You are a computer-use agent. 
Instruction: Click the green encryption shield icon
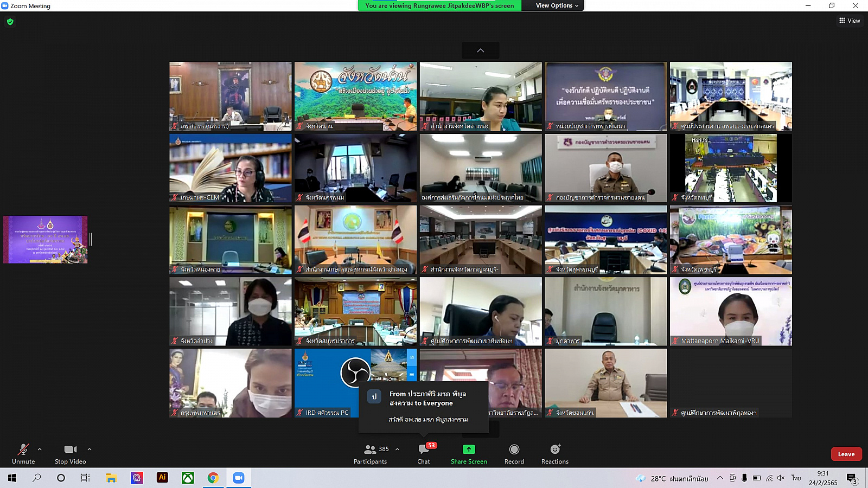pyautogui.click(x=10, y=22)
